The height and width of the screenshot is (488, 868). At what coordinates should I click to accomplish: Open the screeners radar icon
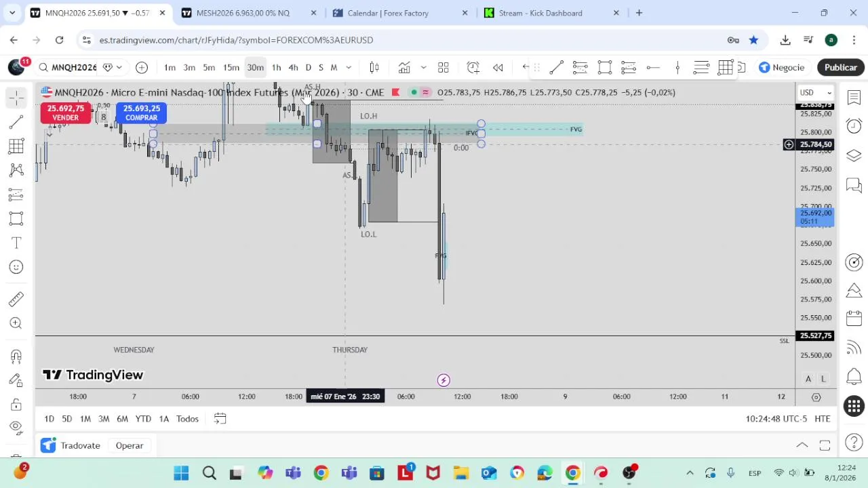[854, 262]
